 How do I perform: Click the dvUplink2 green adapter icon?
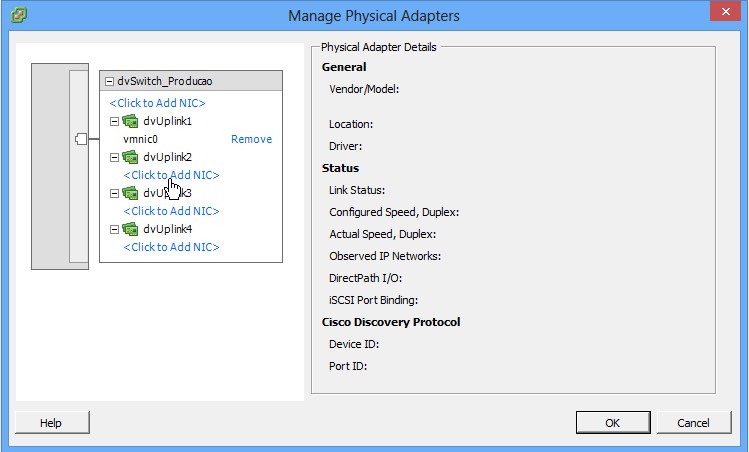(130, 157)
